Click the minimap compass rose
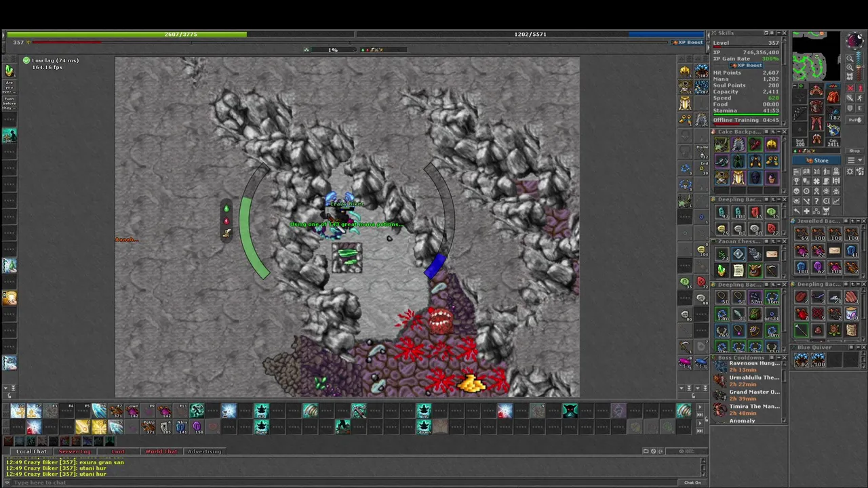The height and width of the screenshot is (488, 868). [x=856, y=40]
